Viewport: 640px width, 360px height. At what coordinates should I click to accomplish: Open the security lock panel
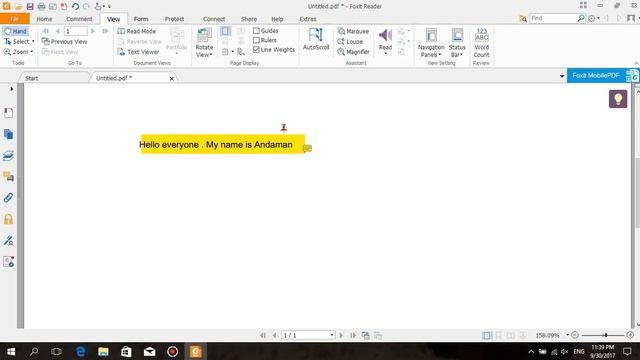pos(8,219)
